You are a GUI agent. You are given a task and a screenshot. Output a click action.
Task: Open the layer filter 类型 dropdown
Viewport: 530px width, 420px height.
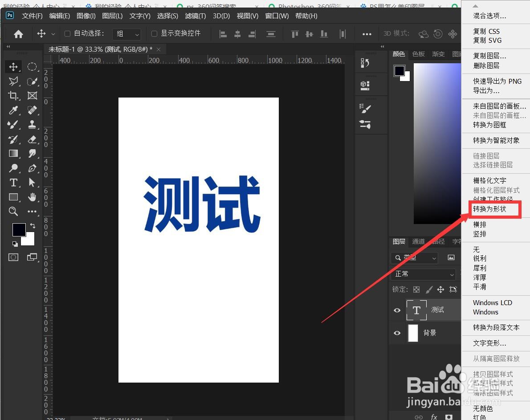point(414,258)
